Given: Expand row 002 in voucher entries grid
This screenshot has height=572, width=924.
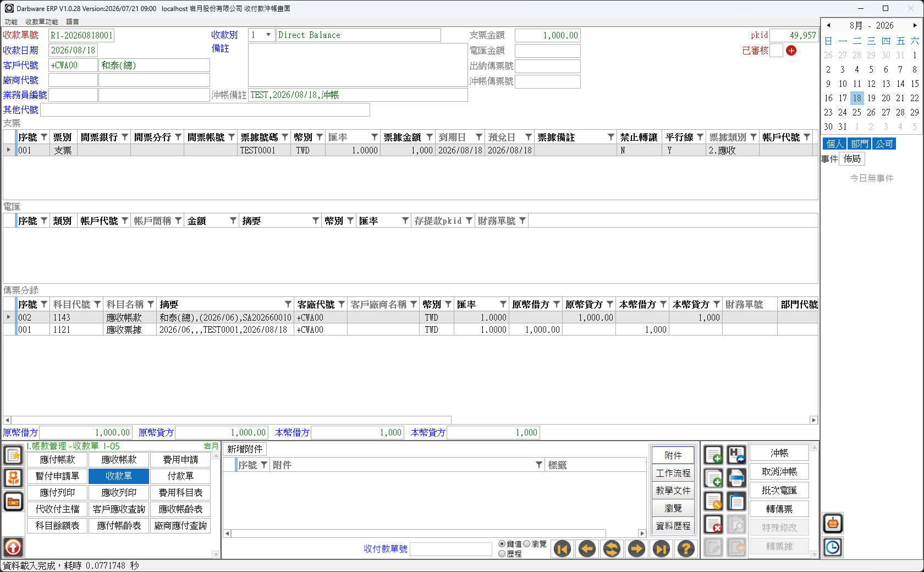Looking at the screenshot, I should (9, 317).
